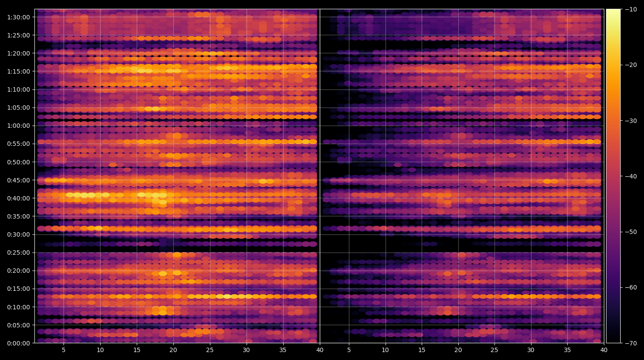The height and width of the screenshot is (360, 644).
Task: Click x-axis label 5 under the right panel
Action: pyautogui.click(x=349, y=350)
